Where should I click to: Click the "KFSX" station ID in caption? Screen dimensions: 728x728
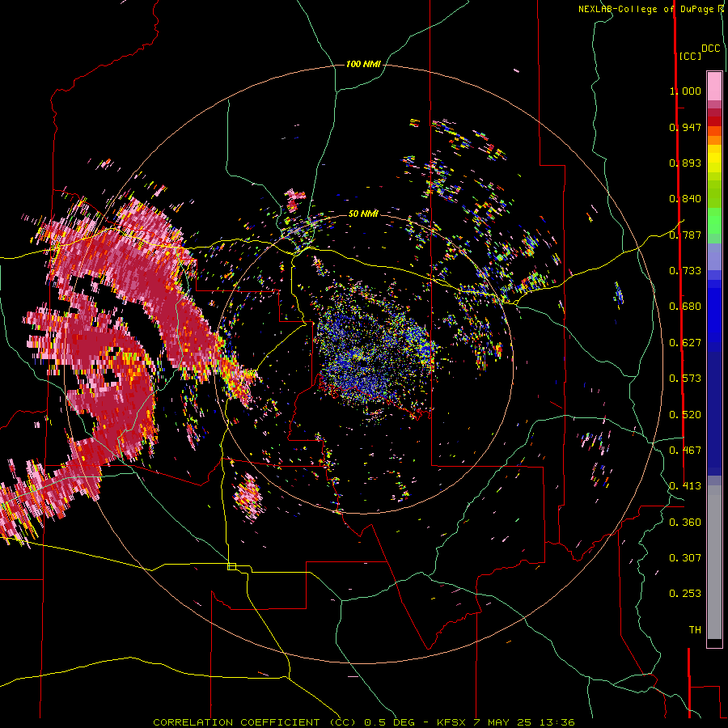453,722
